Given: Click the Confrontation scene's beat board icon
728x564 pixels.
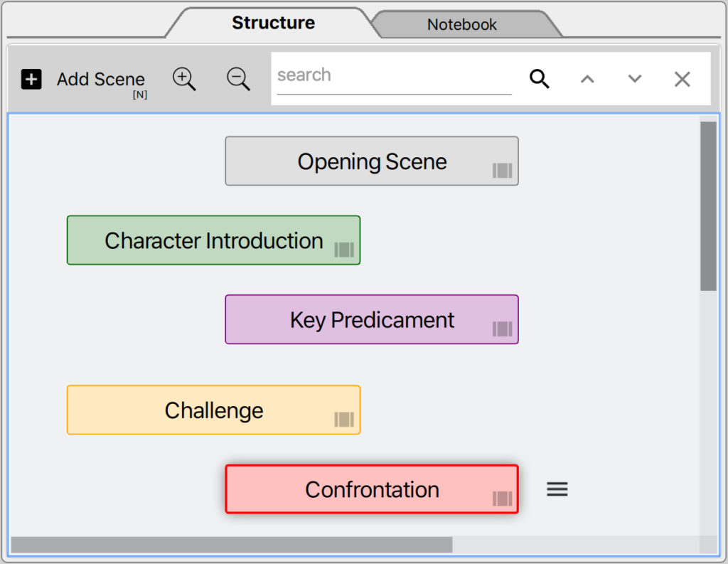Looking at the screenshot, I should tap(503, 499).
